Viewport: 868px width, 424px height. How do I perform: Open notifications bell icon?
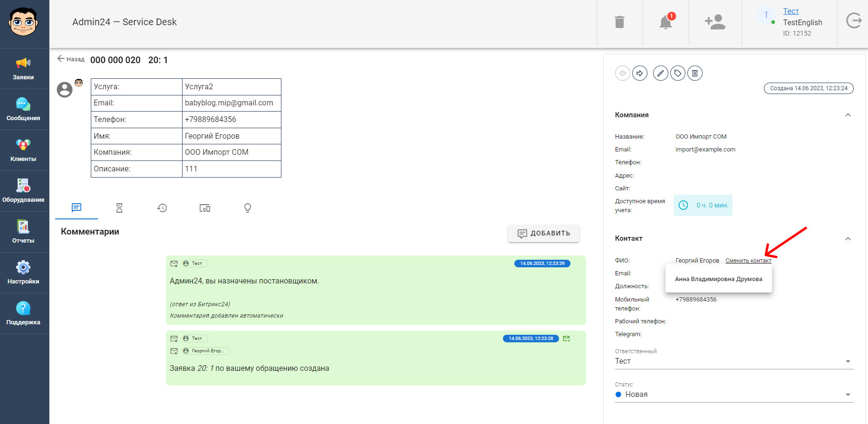coord(666,22)
